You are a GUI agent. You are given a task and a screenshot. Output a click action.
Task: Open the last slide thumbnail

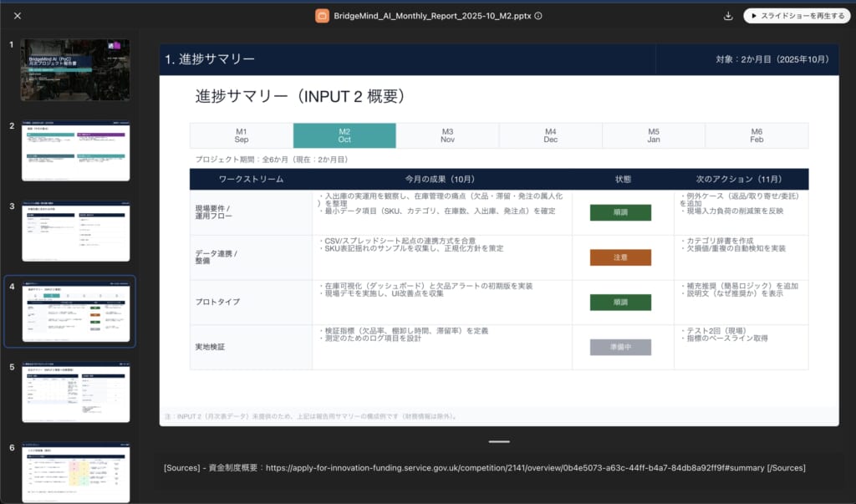(x=74, y=471)
